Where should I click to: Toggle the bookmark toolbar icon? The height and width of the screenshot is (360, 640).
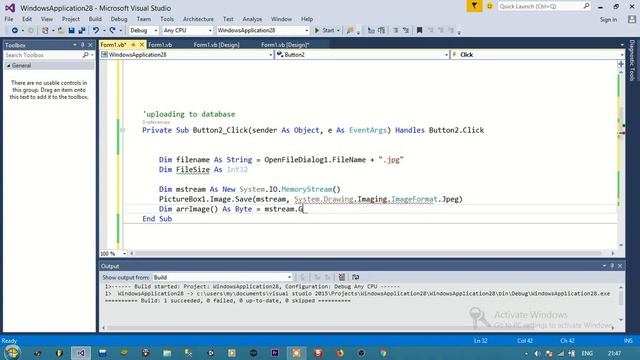[419, 30]
